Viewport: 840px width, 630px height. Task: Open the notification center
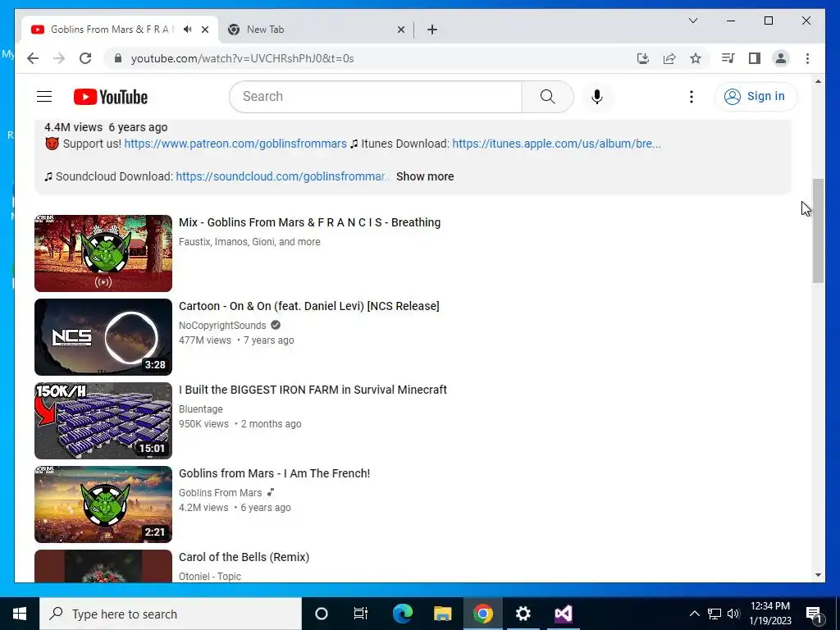pos(814,614)
